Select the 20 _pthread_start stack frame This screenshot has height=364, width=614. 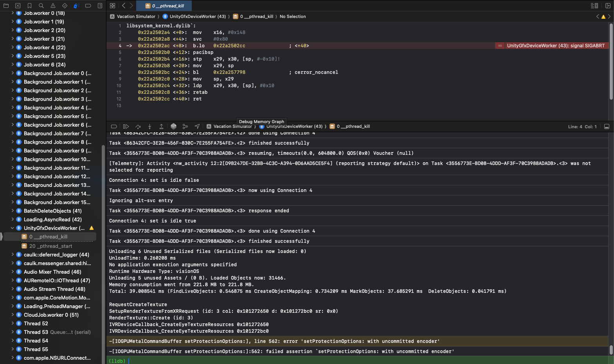[x=50, y=246]
